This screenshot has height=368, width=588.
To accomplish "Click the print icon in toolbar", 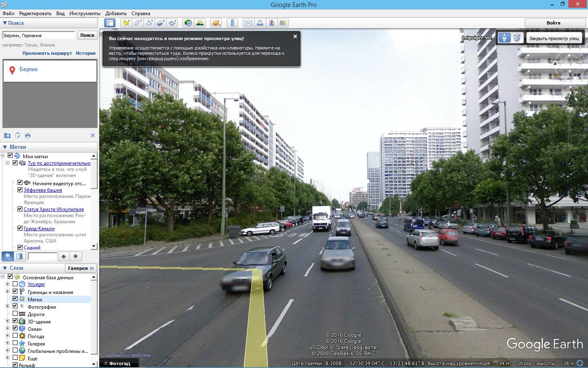I will click(x=260, y=23).
